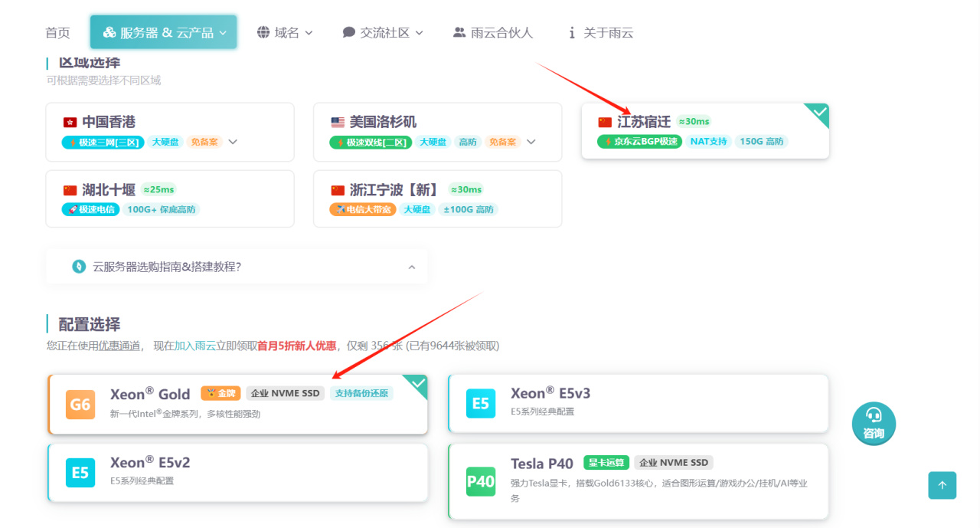This screenshot has width=980, height=528.
Task: Select the 江苏宿迁 region card
Action: click(705, 131)
